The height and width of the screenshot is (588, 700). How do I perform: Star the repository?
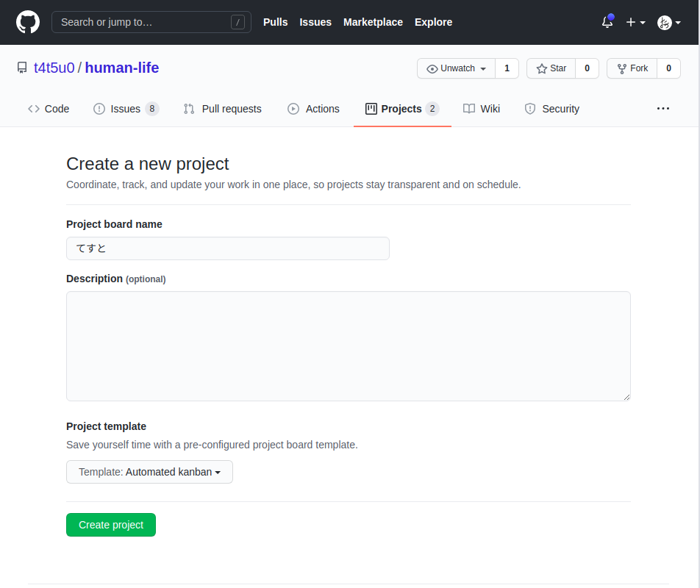pyautogui.click(x=551, y=68)
